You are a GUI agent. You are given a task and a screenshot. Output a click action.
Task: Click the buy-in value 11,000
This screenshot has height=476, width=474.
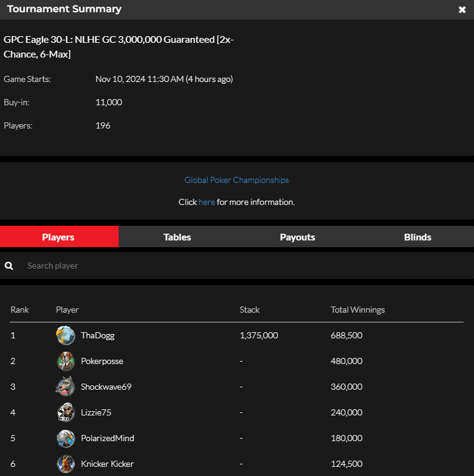[109, 102]
